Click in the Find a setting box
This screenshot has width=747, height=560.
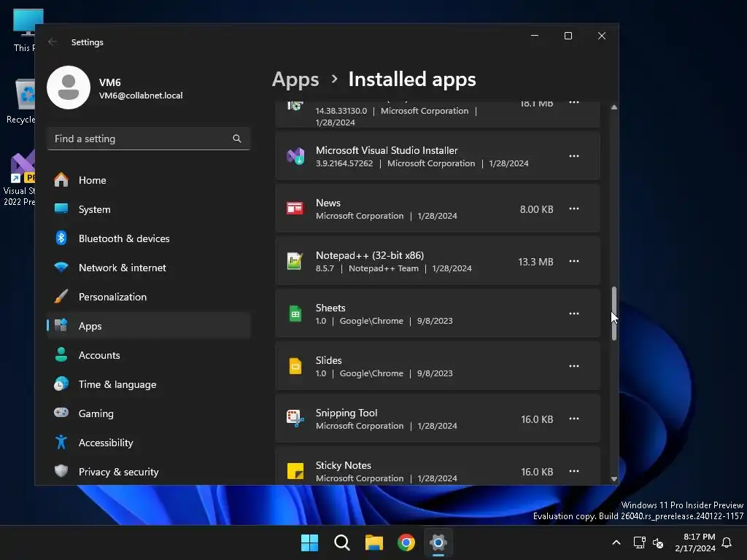149,139
